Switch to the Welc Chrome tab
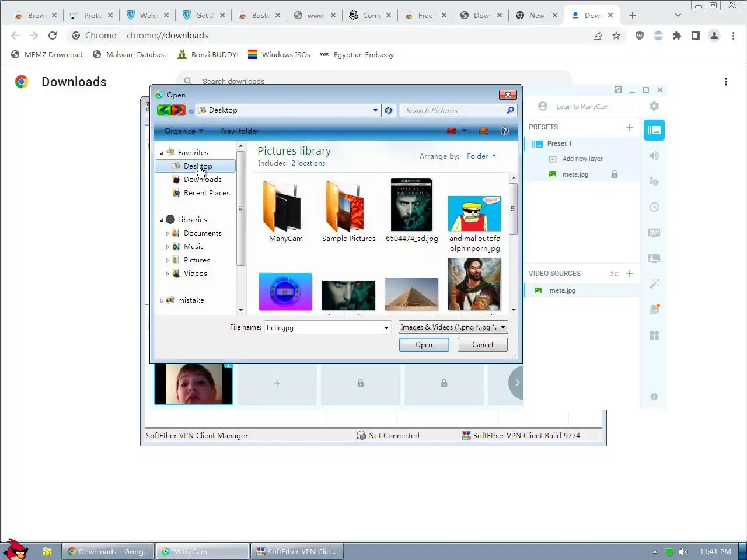 click(146, 15)
